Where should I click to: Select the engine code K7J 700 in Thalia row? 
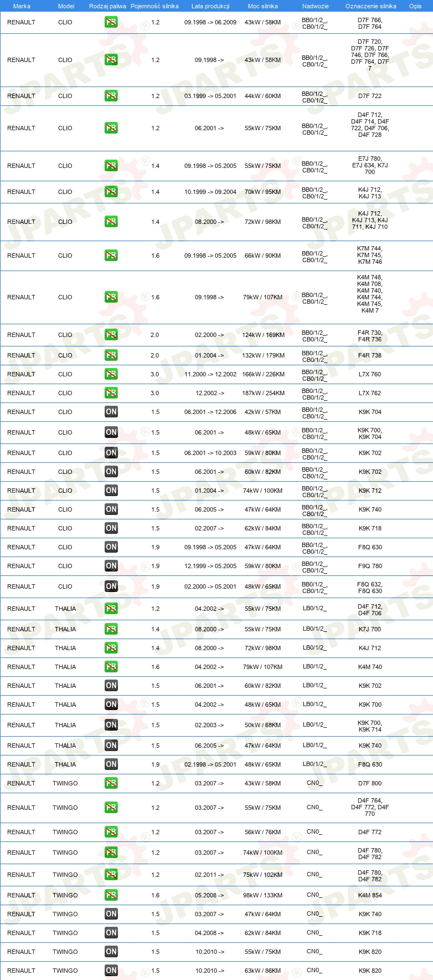pyautogui.click(x=370, y=629)
